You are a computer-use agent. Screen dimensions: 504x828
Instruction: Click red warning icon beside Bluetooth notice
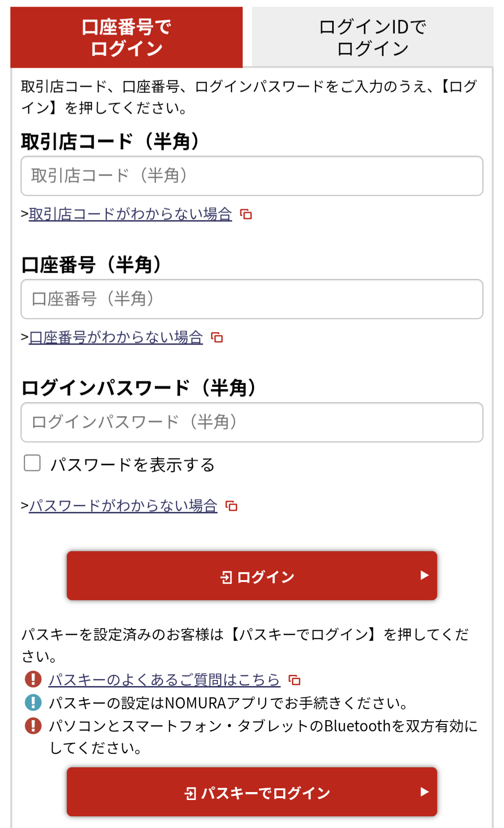(x=33, y=726)
